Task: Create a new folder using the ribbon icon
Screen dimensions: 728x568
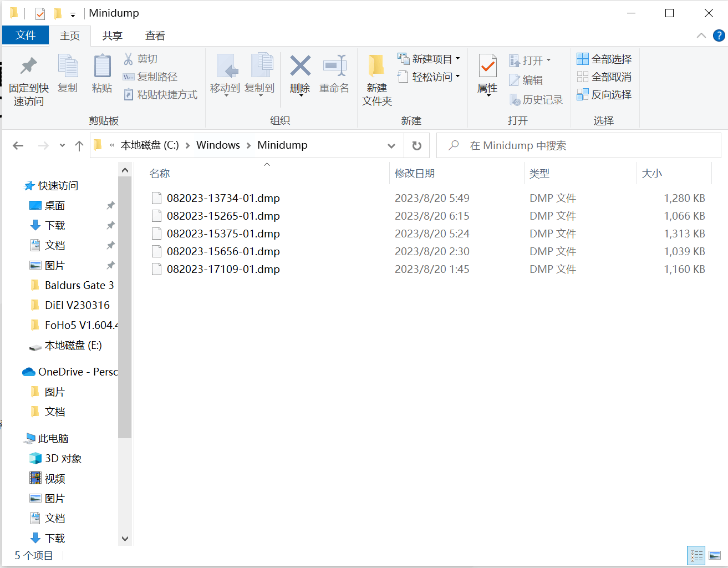Action: click(376, 78)
